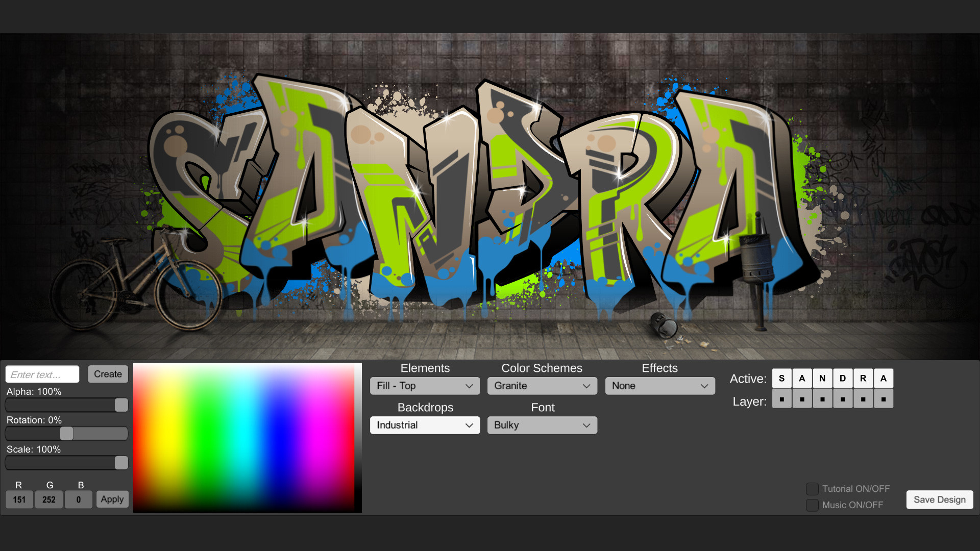Open the Elements dropdown showing Fill - Top

point(424,386)
